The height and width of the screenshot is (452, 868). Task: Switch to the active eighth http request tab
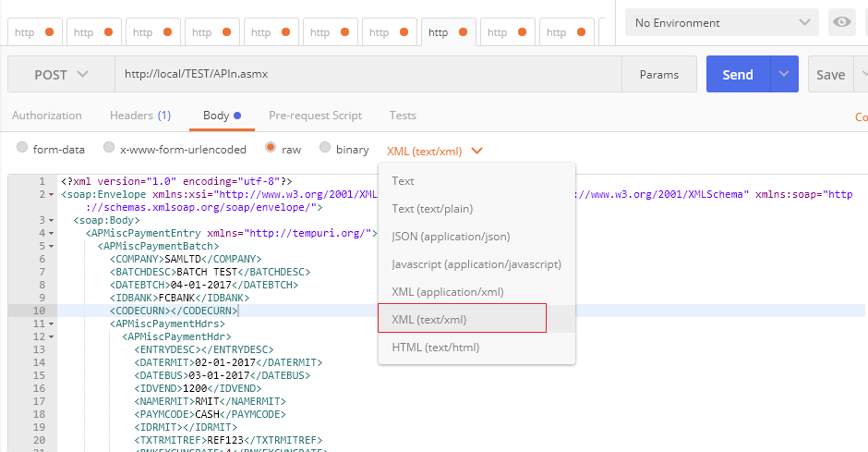tap(449, 32)
